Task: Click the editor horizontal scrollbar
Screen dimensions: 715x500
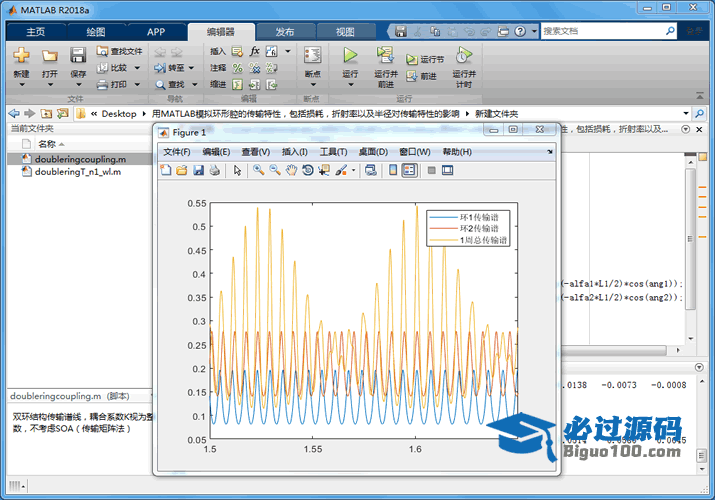Action: pyautogui.click(x=614, y=350)
